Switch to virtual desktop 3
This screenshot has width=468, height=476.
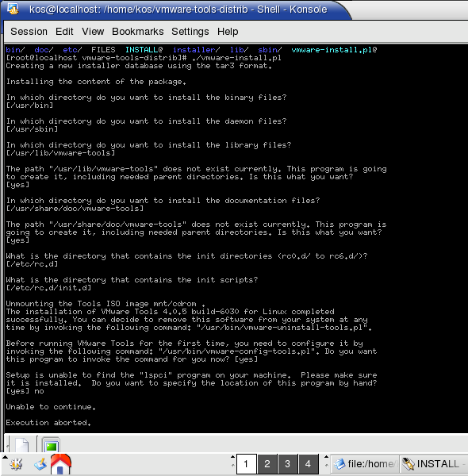[x=287, y=464]
